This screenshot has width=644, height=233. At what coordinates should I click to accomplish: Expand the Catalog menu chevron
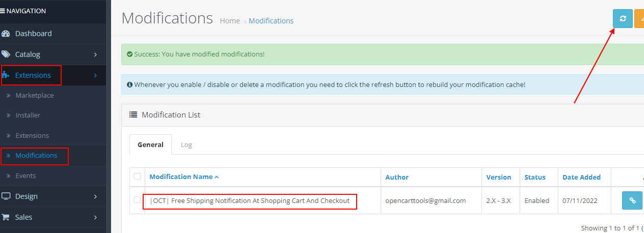(95, 54)
